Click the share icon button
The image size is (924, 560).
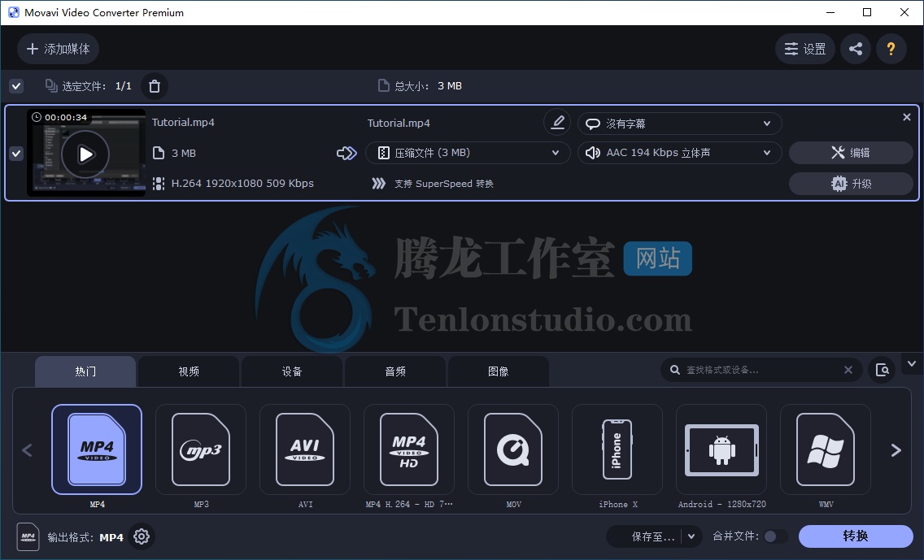(x=856, y=49)
